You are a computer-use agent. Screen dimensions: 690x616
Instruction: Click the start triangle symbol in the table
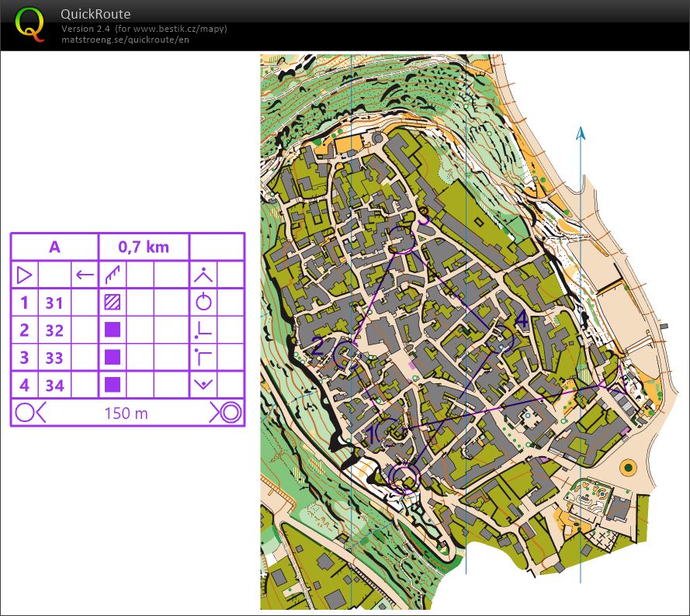tap(24, 274)
